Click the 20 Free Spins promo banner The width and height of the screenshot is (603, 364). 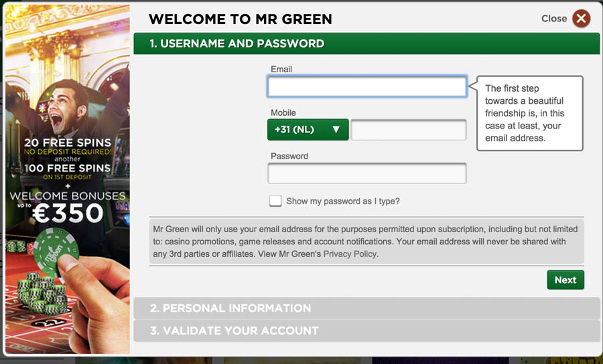coord(68,143)
